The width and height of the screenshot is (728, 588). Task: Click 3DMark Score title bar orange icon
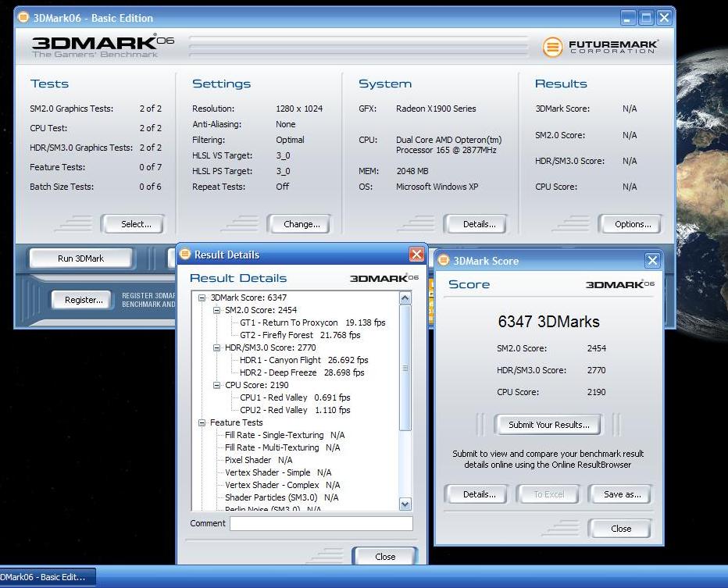pos(444,260)
